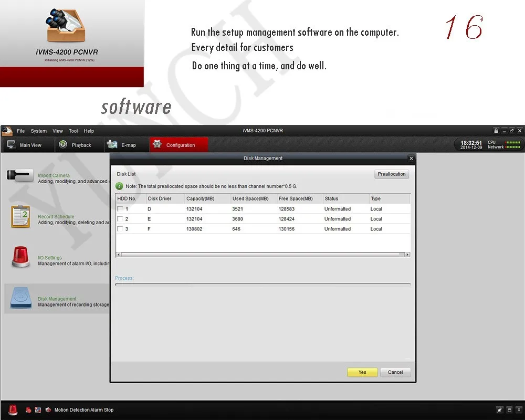The height and width of the screenshot is (420, 525).
Task: Click the Free Space(MB) column header
Action: point(300,198)
